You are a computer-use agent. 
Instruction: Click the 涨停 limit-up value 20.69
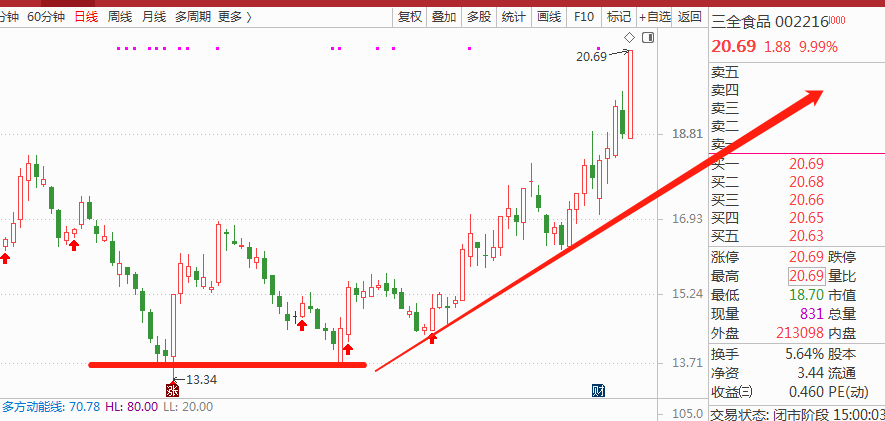pyautogui.click(x=806, y=257)
